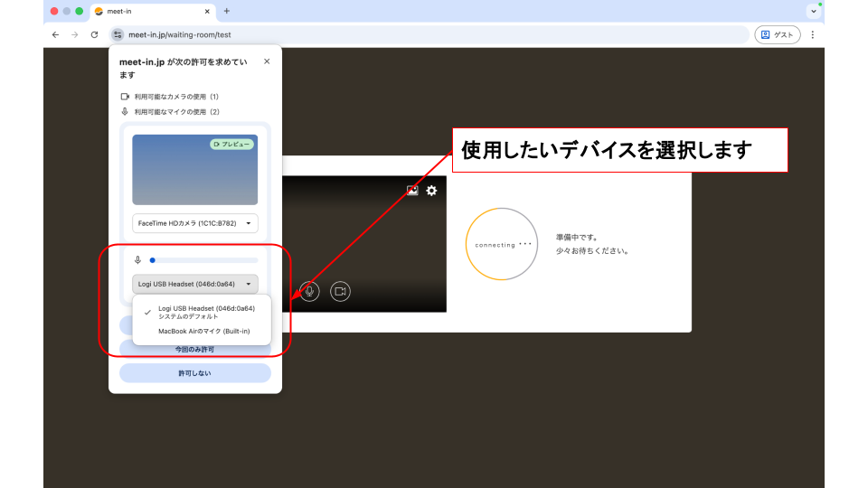Toggle the camera button under the video

[340, 291]
